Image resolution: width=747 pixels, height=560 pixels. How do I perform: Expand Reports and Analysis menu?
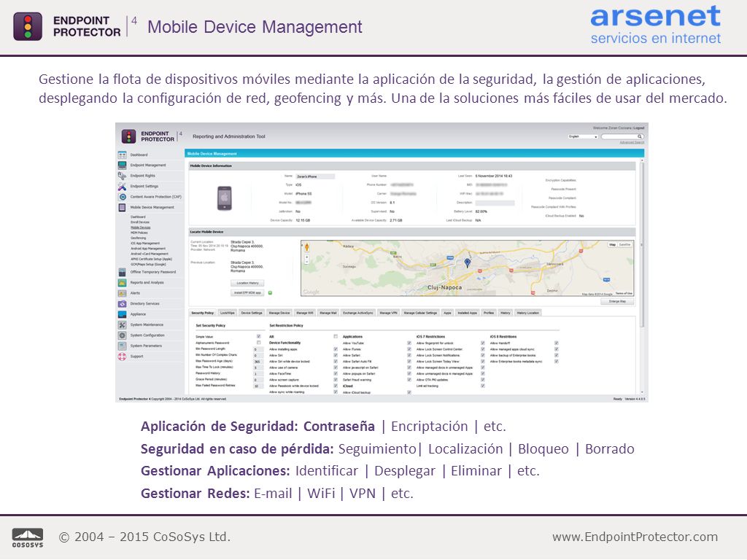point(147,283)
